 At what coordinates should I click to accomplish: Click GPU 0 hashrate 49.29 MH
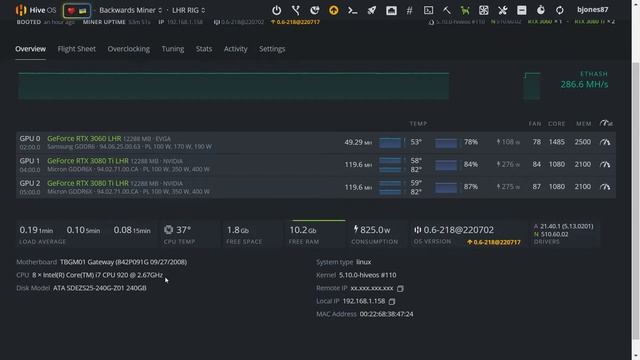point(358,142)
